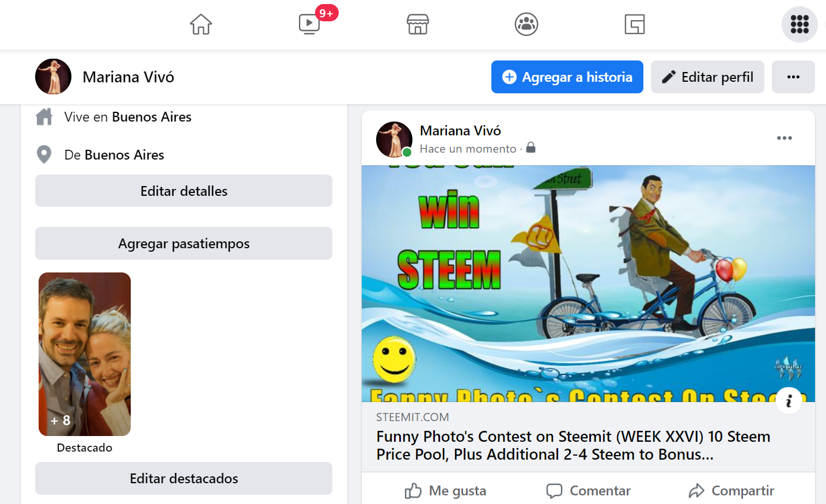Click Editar perfil button
The image size is (826, 504).
click(707, 77)
